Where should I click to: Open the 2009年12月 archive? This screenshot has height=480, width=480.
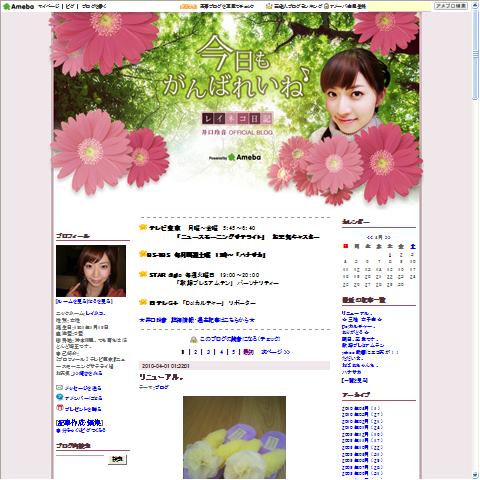[355, 434]
